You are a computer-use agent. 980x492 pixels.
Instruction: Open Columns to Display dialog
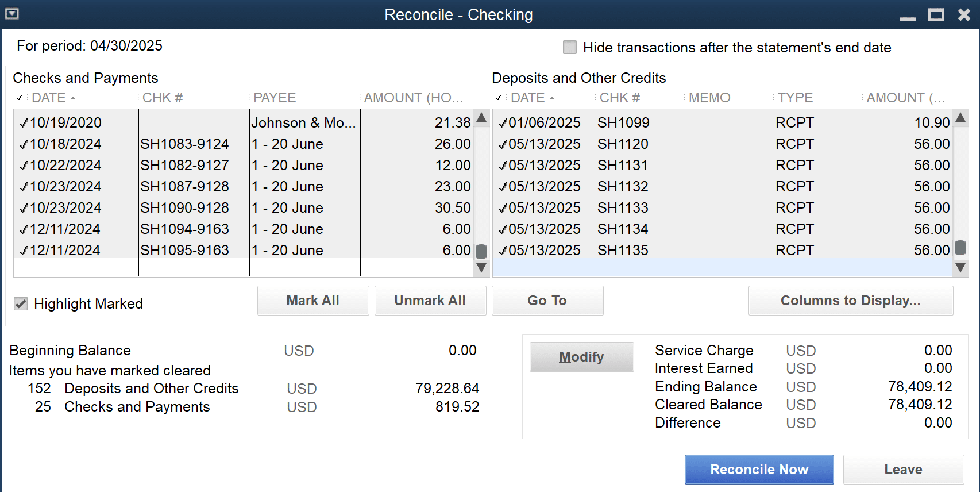click(851, 301)
